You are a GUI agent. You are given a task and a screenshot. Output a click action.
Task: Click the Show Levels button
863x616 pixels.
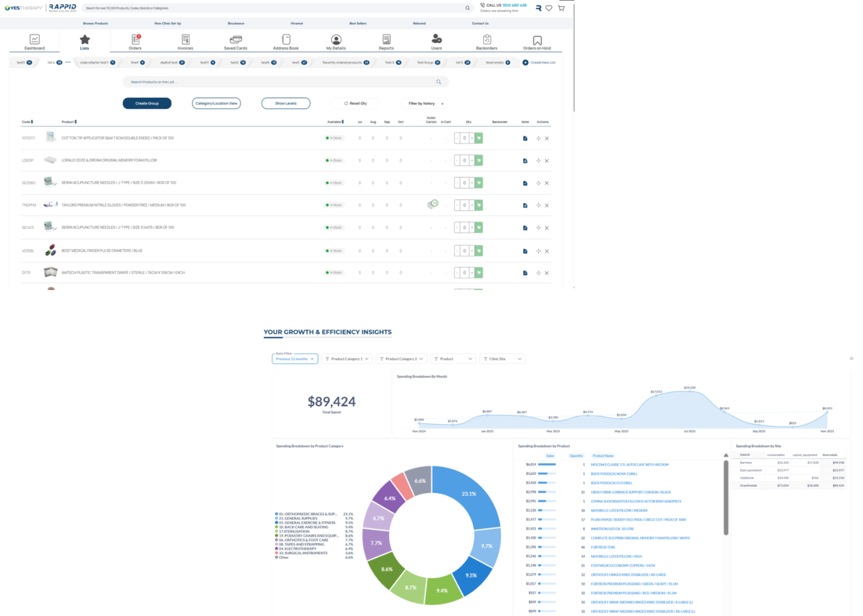coord(285,104)
